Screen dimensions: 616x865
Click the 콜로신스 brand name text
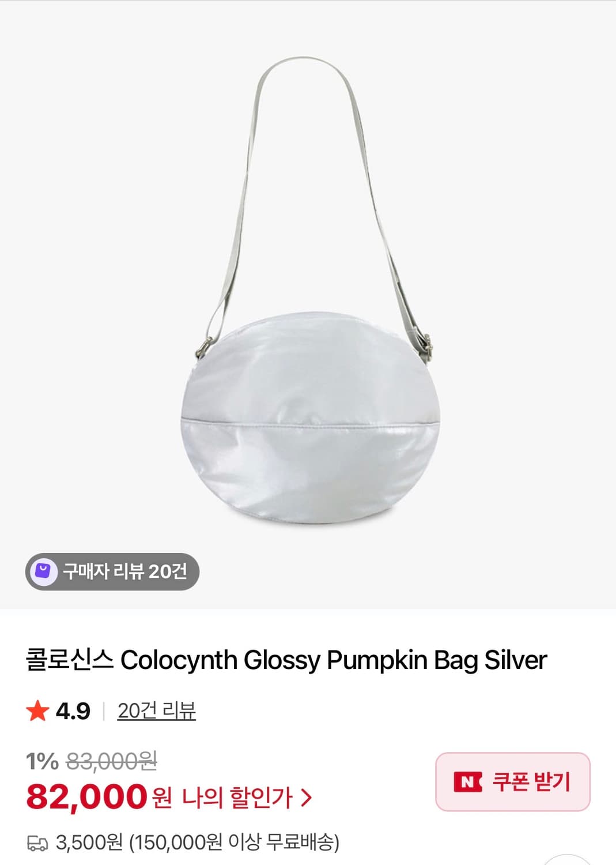[70, 660]
